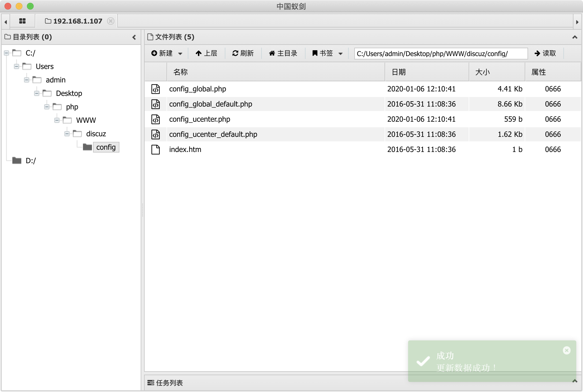
Task: Expand the task list panel
Action: 575,381
